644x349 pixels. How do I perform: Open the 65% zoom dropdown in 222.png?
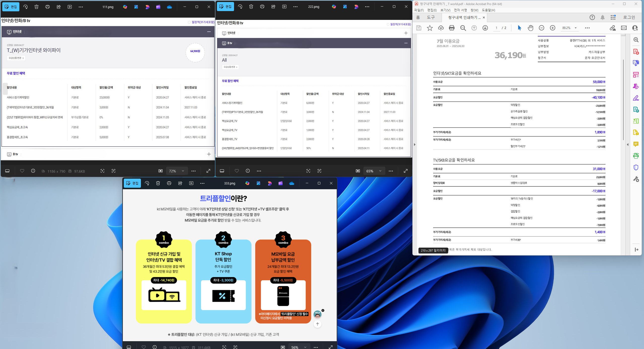374,171
